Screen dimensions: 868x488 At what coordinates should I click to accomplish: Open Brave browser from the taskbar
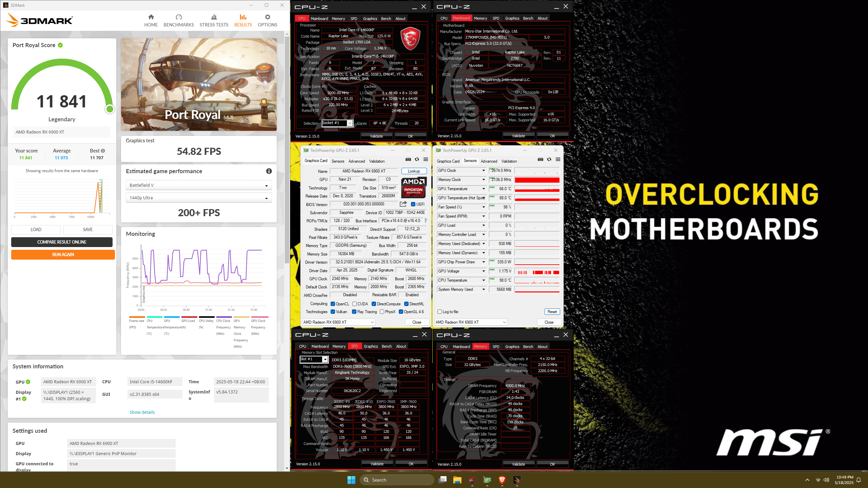click(x=502, y=480)
